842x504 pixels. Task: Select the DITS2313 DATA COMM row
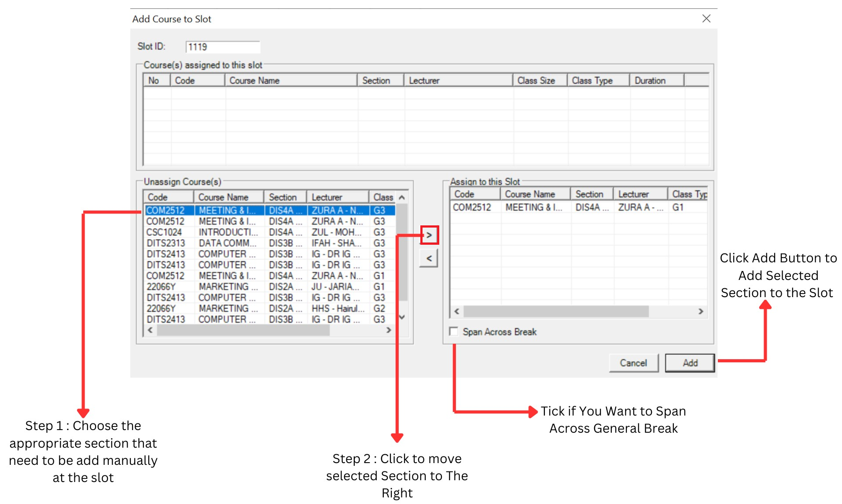coord(270,243)
